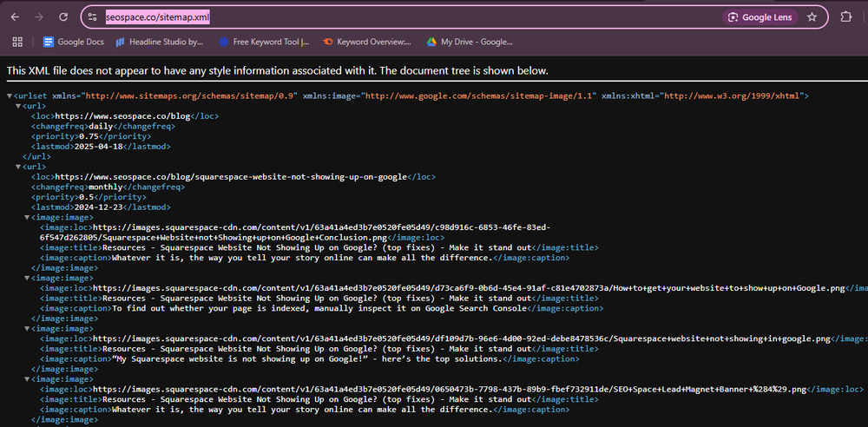Image resolution: width=868 pixels, height=427 pixels.
Task: Click the XML no style information notice
Action: click(x=278, y=71)
